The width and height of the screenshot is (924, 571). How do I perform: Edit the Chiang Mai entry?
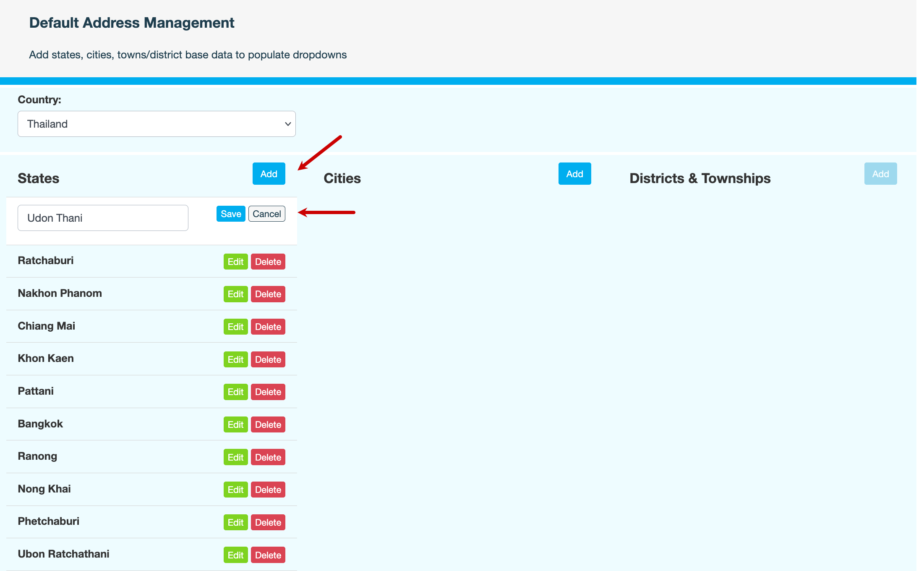[235, 327]
